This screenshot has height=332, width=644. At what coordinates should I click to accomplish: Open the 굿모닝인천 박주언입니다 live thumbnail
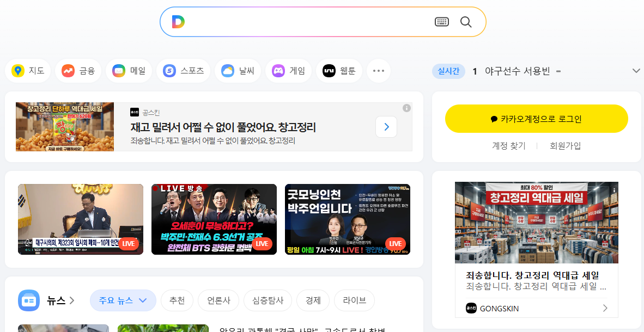tap(347, 219)
